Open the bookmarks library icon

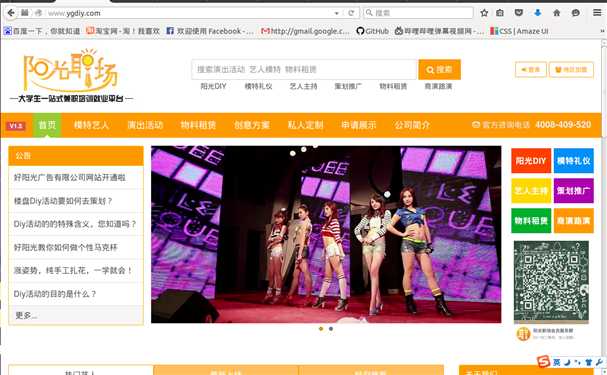click(x=500, y=13)
